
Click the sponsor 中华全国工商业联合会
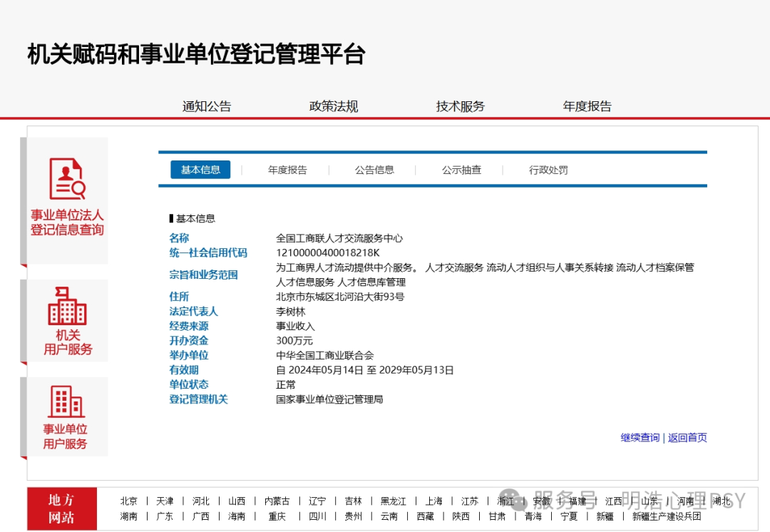tap(324, 355)
